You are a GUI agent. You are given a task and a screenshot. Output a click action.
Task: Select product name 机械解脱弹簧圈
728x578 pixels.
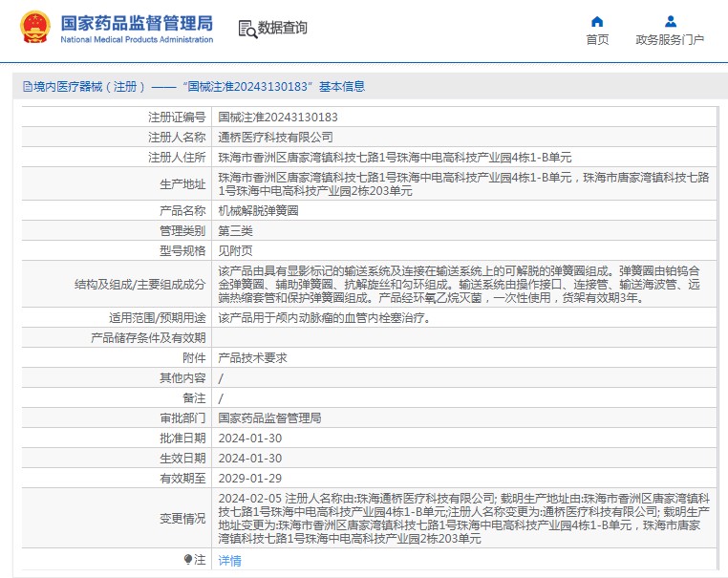[258, 211]
